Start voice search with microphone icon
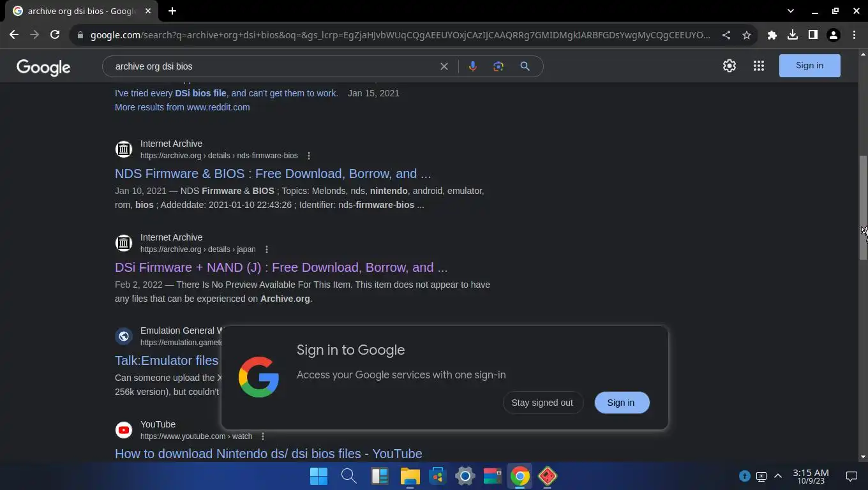This screenshot has width=868, height=490. [x=473, y=66]
